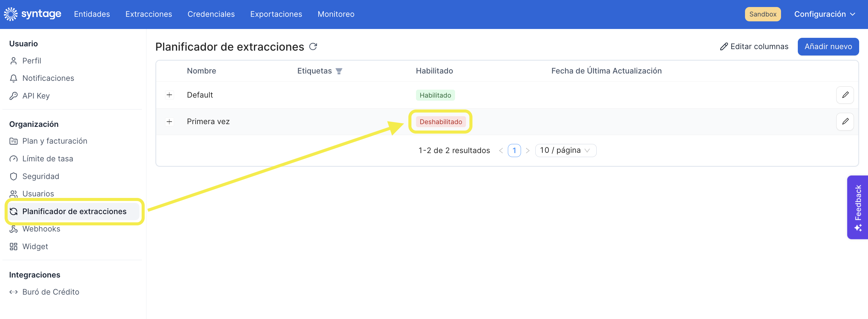Click the Deshabilitado status badge

tap(440, 122)
